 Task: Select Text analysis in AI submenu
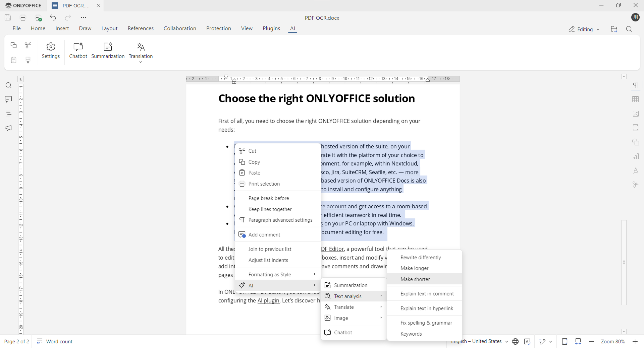coord(354,296)
